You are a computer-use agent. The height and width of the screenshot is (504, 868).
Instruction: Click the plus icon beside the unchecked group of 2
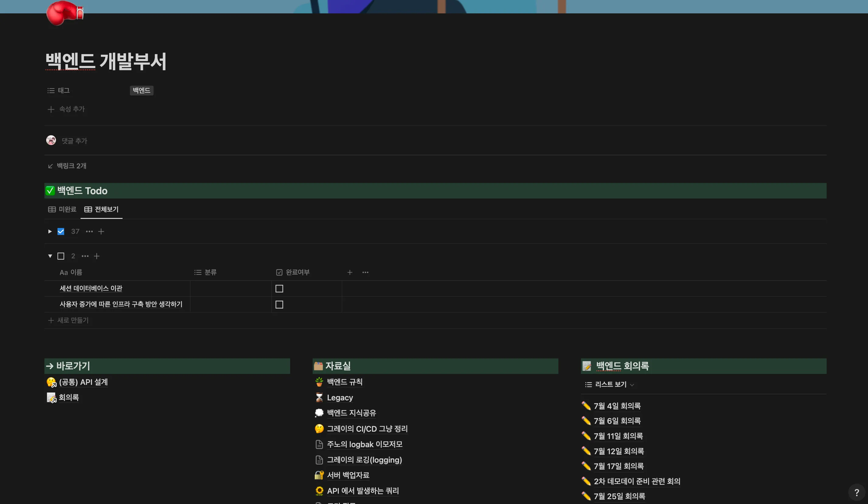pos(97,256)
